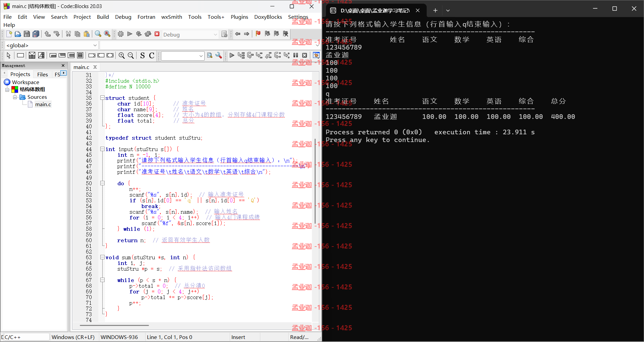This screenshot has height=342, width=644.
Task: Select the arrow pointer tool
Action: (x=9, y=55)
